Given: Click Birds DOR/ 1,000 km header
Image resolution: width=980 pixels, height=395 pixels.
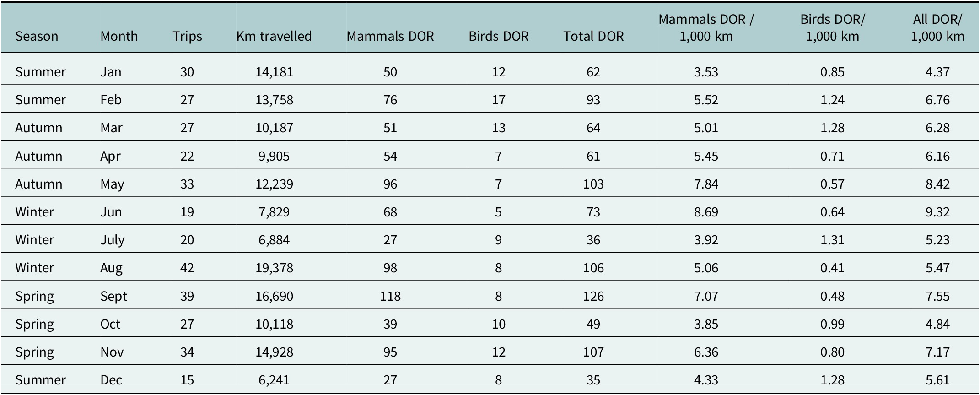Looking at the screenshot, I should click(x=832, y=27).
